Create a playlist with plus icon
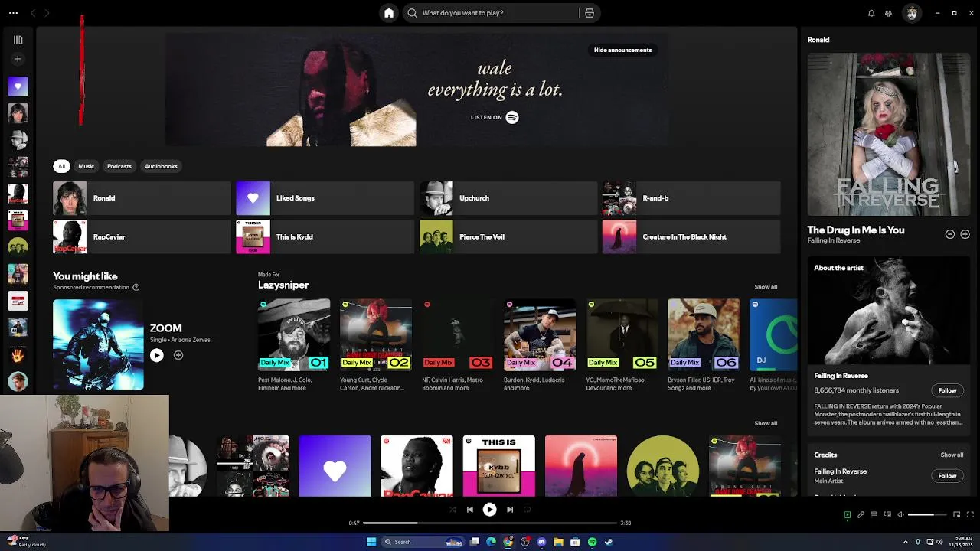This screenshot has width=980, height=551. (18, 59)
